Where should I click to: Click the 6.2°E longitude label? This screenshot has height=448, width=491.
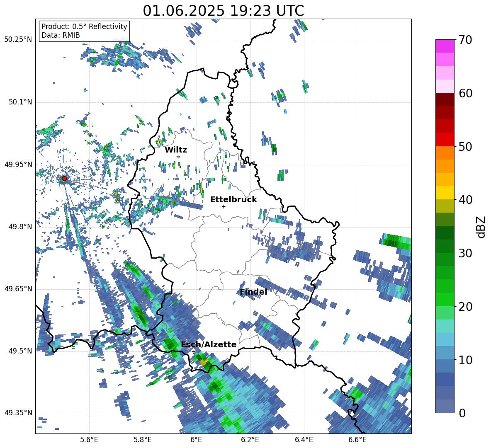(x=250, y=440)
